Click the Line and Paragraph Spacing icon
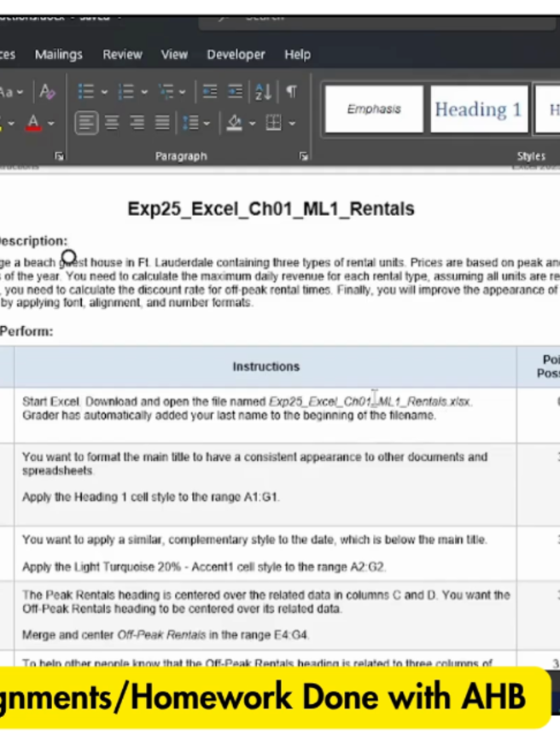The height and width of the screenshot is (746, 560). pyautogui.click(x=191, y=123)
